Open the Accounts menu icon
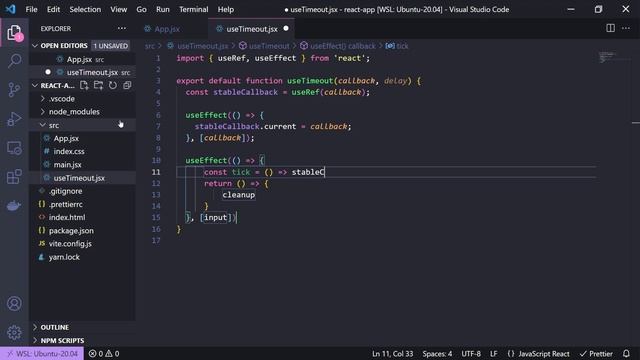 [14, 304]
